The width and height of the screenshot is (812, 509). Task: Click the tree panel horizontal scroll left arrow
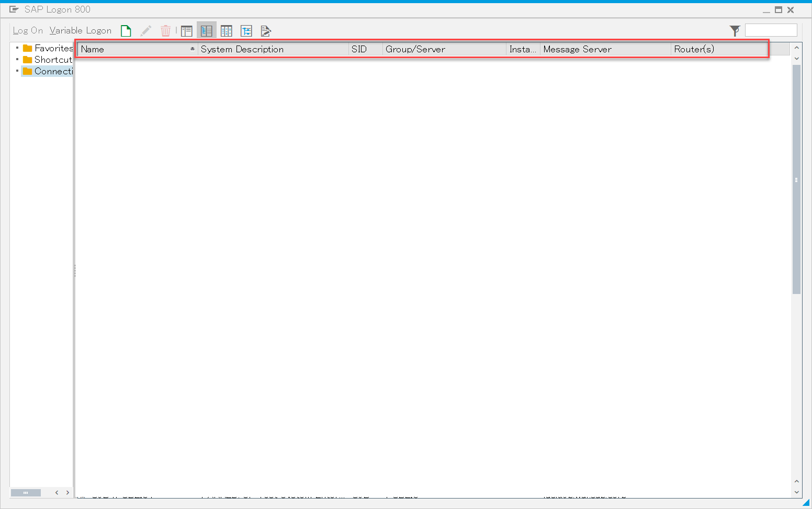pos(57,492)
